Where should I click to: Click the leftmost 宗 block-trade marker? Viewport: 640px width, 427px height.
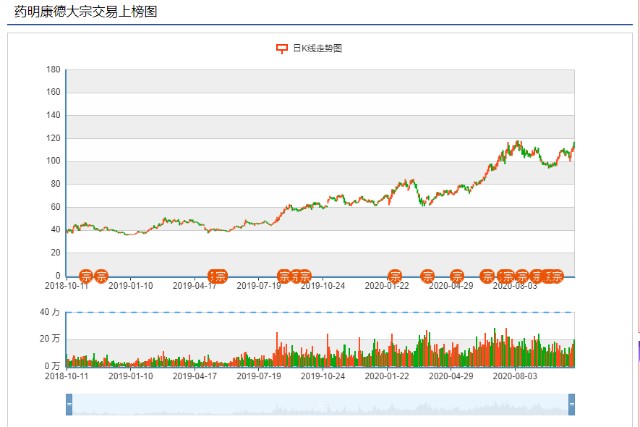(86, 276)
